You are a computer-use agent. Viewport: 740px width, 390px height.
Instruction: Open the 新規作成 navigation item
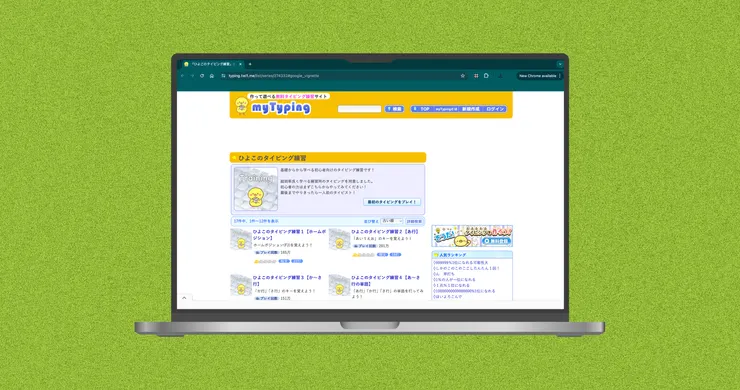click(471, 109)
